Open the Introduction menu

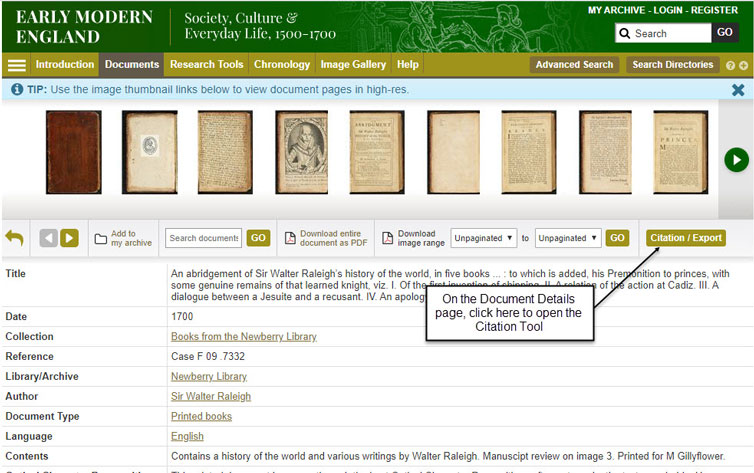click(x=65, y=64)
